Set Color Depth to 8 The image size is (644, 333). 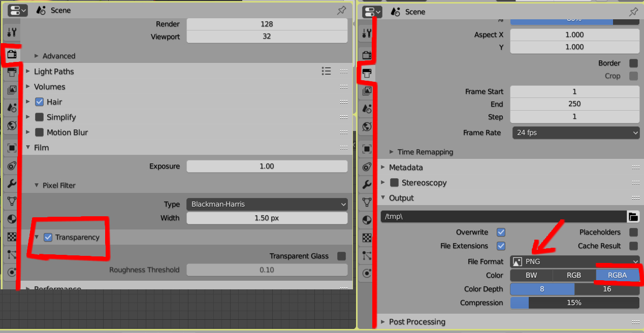[x=542, y=289]
